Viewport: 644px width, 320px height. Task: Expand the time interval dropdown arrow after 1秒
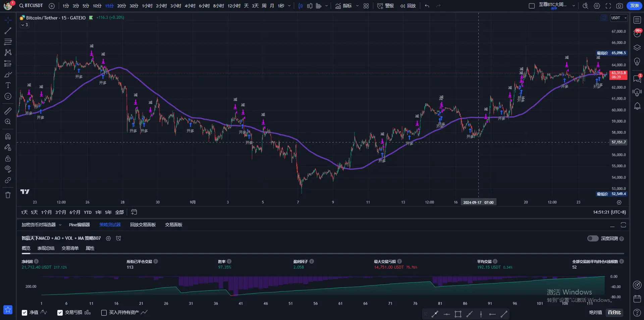(289, 6)
